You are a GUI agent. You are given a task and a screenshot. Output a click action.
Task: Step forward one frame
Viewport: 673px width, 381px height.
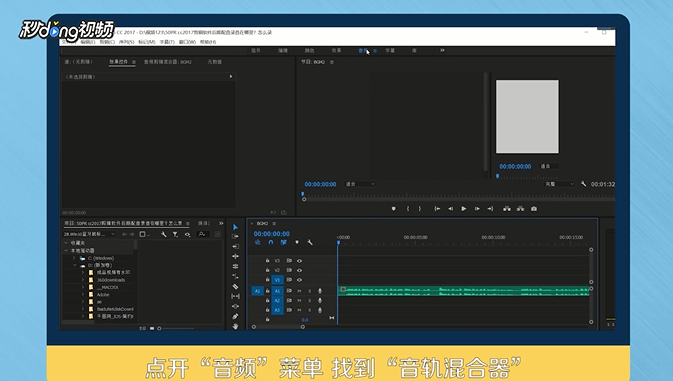tap(477, 209)
